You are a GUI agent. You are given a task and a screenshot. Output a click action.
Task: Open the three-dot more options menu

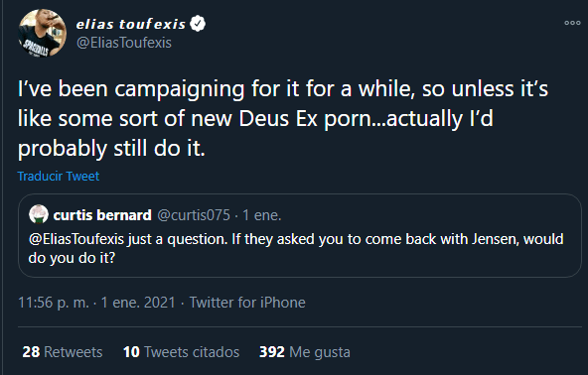tap(572, 23)
